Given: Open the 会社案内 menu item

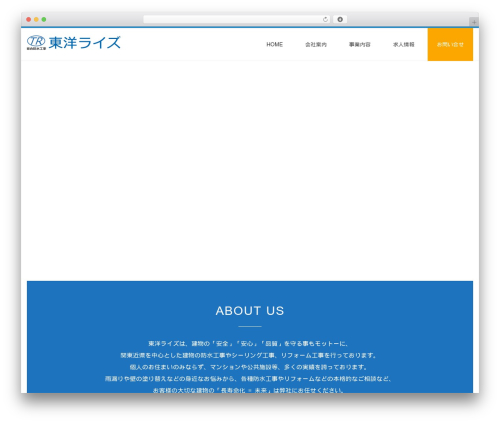Looking at the screenshot, I should (x=316, y=44).
